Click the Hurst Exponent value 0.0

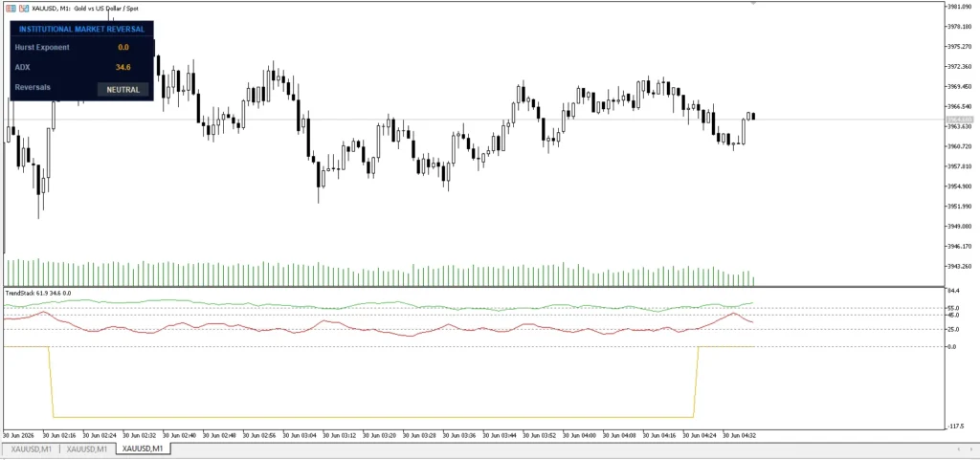123,48
